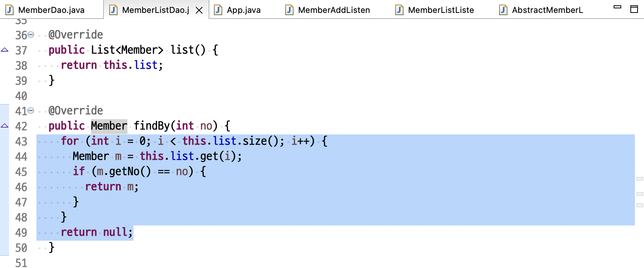Click 'getNo()' on line 45
The height and width of the screenshot is (268, 644).
(x=130, y=172)
